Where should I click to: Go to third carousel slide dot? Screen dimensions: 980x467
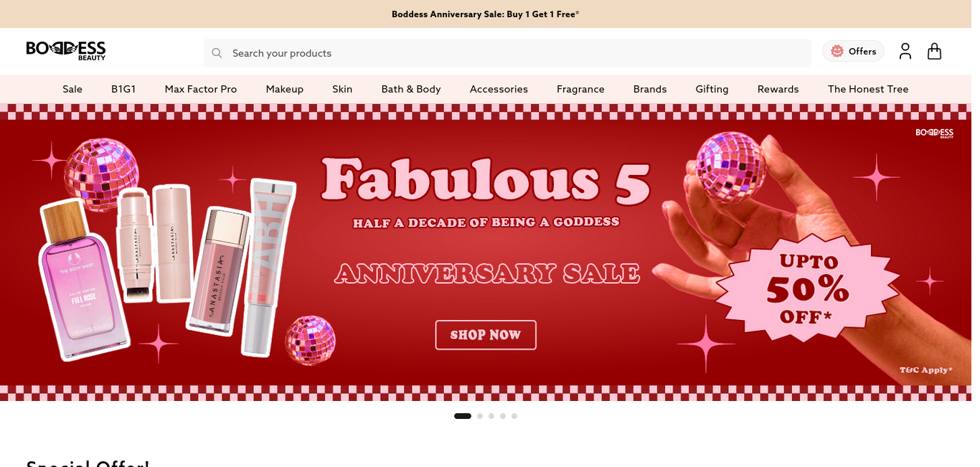coord(491,416)
